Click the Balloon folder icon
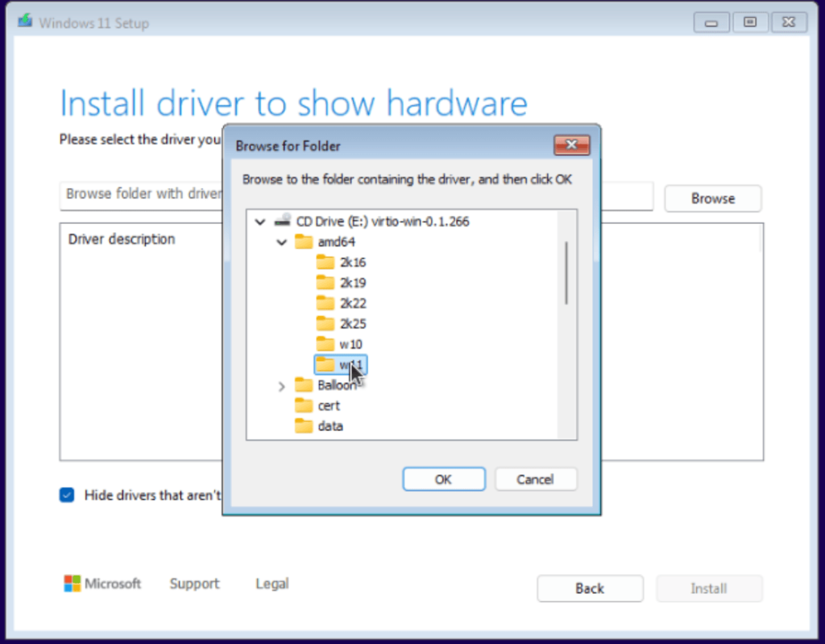 [x=304, y=385]
